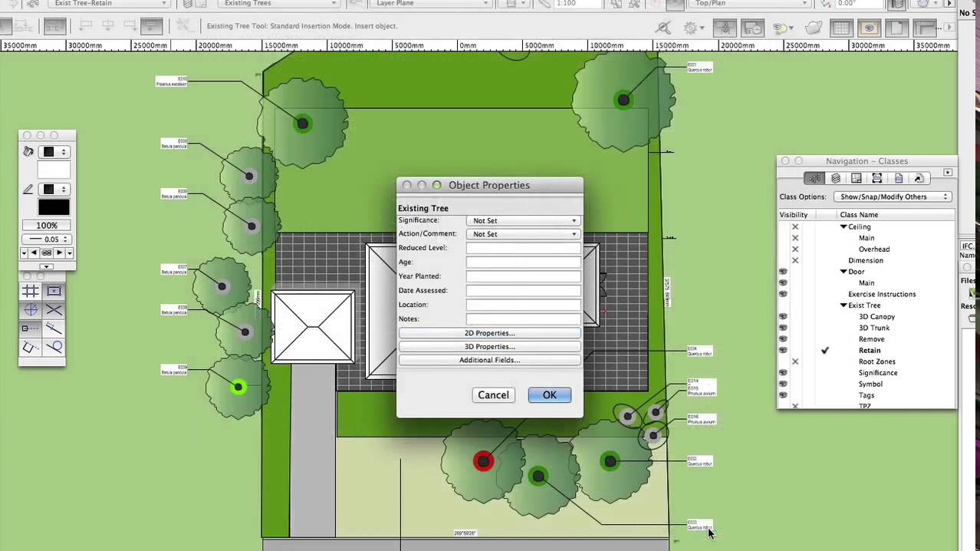Open References tab in Navigation palette
980x551 pixels.
pos(919,178)
